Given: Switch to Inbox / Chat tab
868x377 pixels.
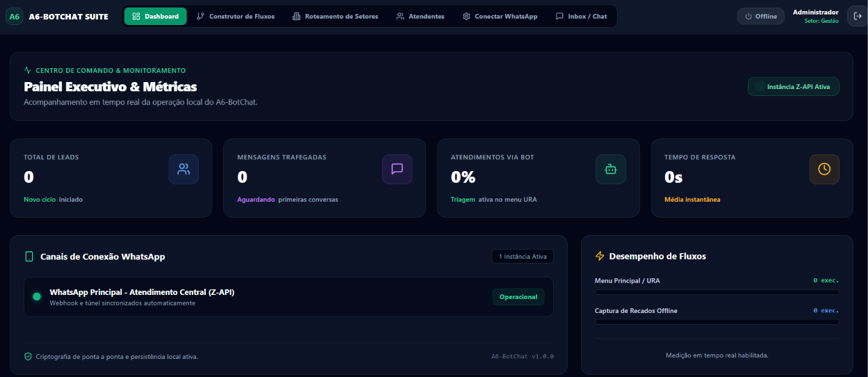Looking at the screenshot, I should tap(582, 16).
